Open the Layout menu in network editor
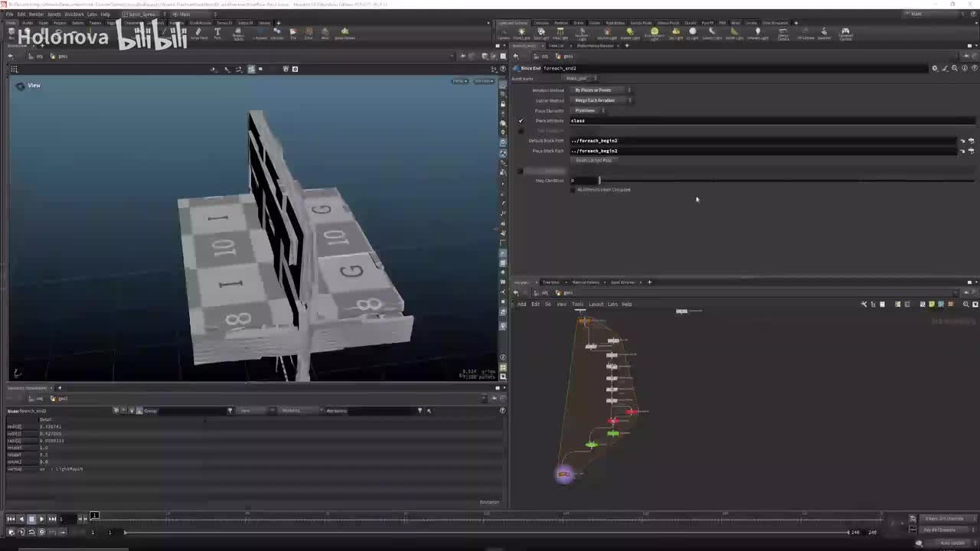 [x=596, y=305]
